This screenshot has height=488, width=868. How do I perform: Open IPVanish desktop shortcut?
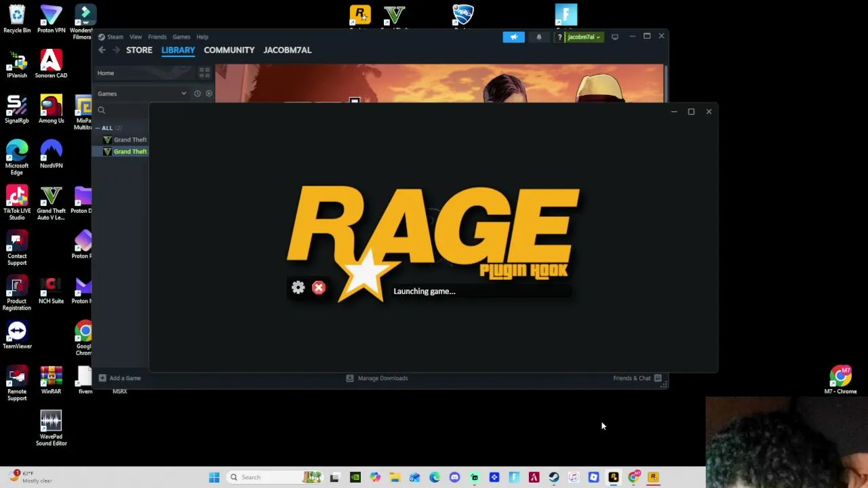[17, 64]
